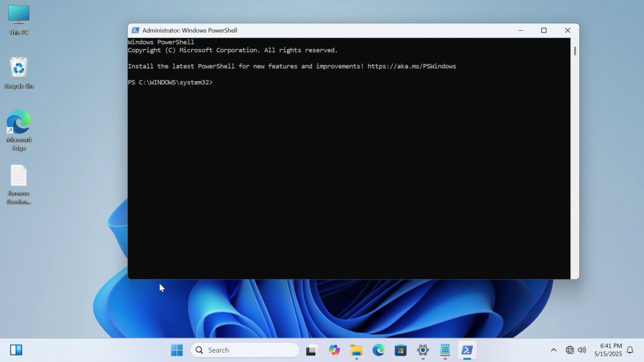Open the clock showing 6:41 PM
This screenshot has height=362, width=644.
608,350
